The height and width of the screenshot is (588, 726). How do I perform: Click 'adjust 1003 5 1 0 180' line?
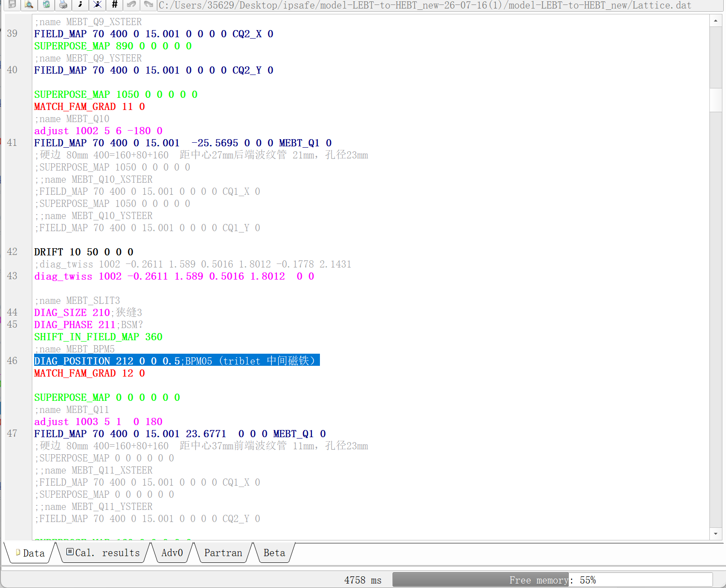[x=98, y=421]
